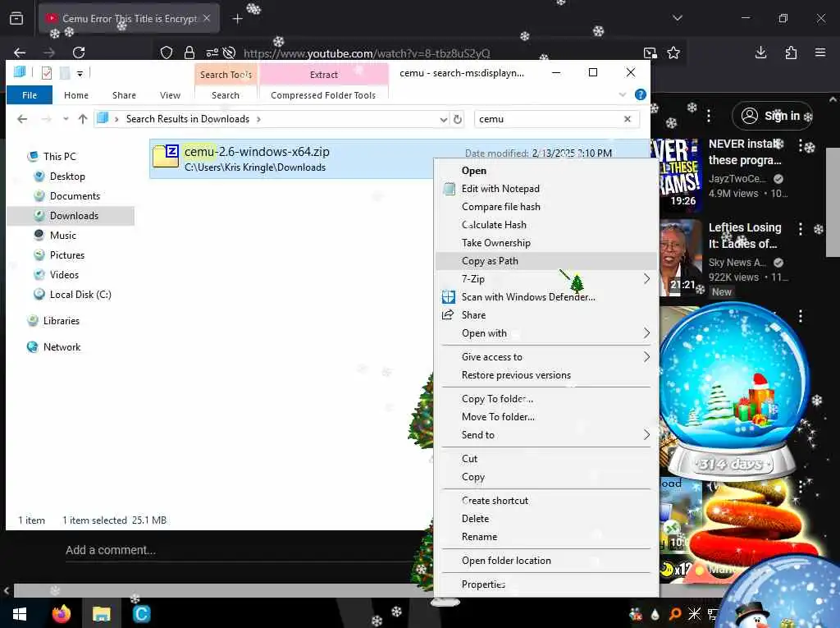
Task: Select Take Ownership menu entry
Action: 546,243
